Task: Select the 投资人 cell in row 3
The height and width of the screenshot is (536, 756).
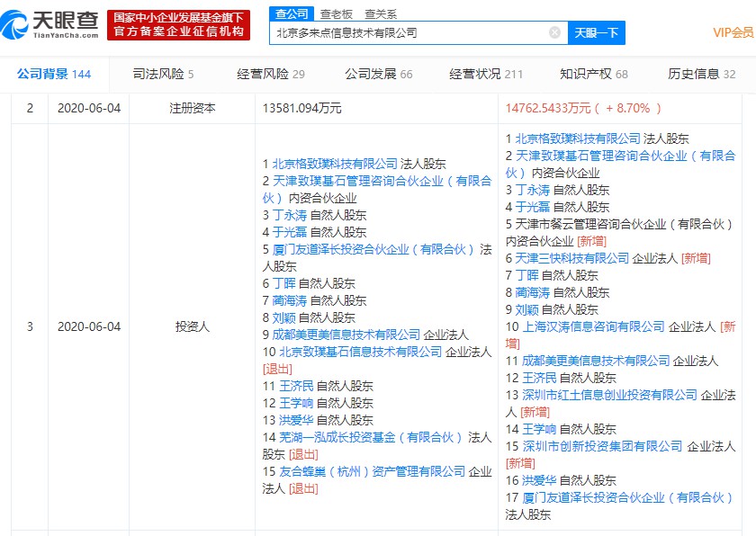Action: coord(192,327)
